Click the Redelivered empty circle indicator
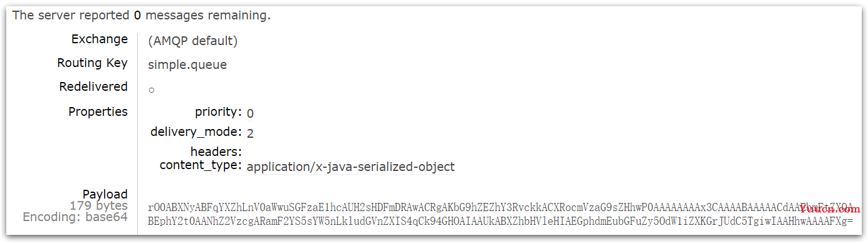Screen dimensions: 868x243 (151, 90)
